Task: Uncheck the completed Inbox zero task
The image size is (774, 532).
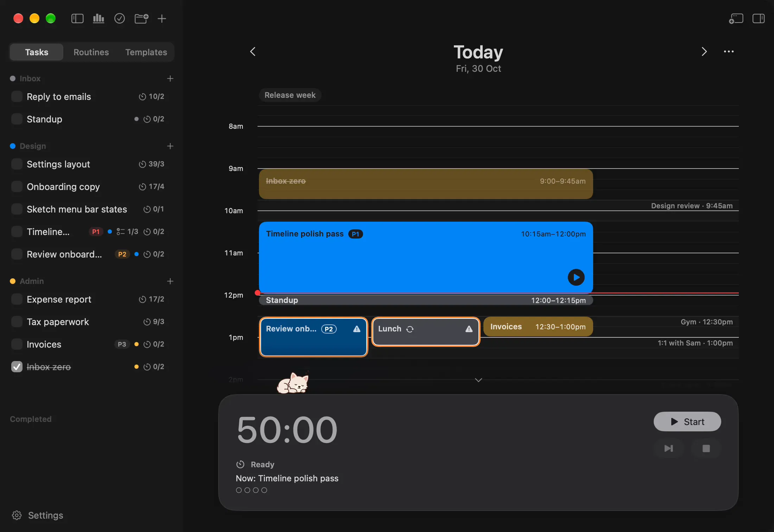Action: [17, 367]
